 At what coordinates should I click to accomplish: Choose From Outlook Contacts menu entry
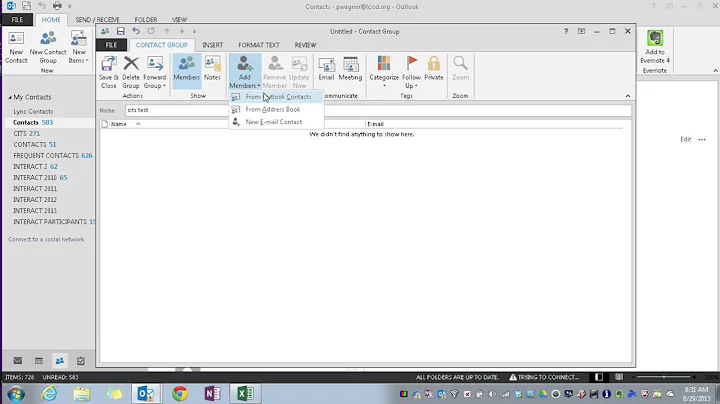pos(277,97)
